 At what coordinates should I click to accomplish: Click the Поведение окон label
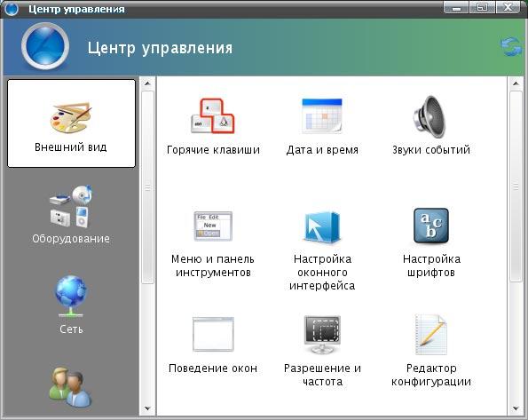coord(213,368)
